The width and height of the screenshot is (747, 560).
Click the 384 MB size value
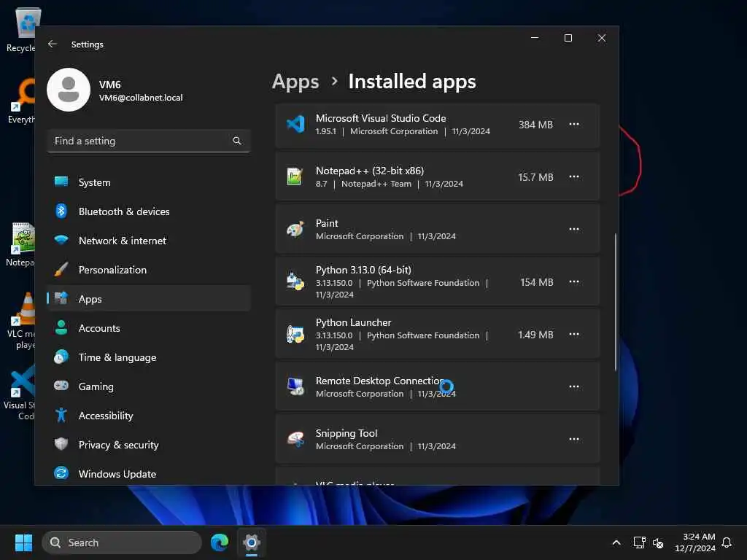pyautogui.click(x=535, y=125)
